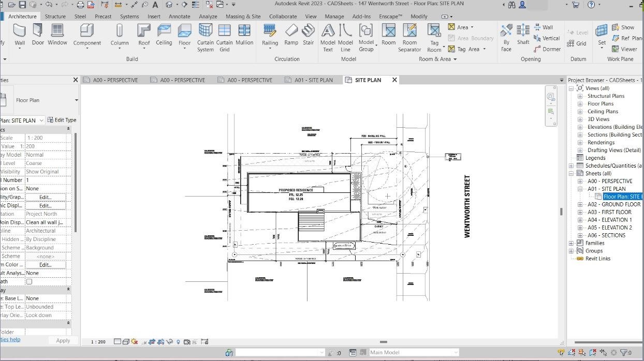
Task: Switch to the Collaborate ribbon tab
Action: [x=283, y=16]
